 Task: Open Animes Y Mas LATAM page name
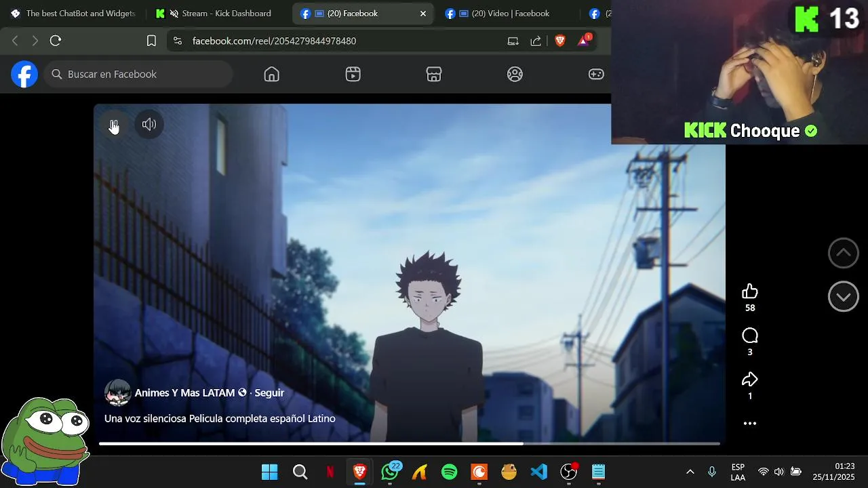tap(184, 393)
